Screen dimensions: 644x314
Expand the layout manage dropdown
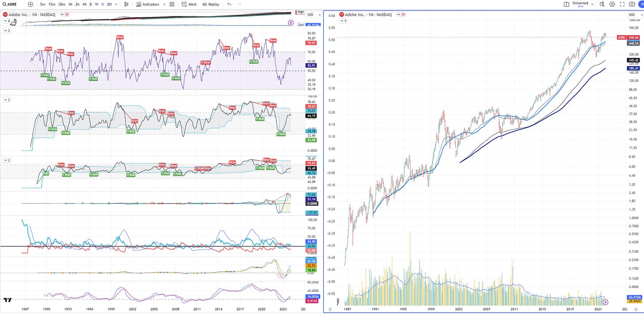[x=591, y=4]
